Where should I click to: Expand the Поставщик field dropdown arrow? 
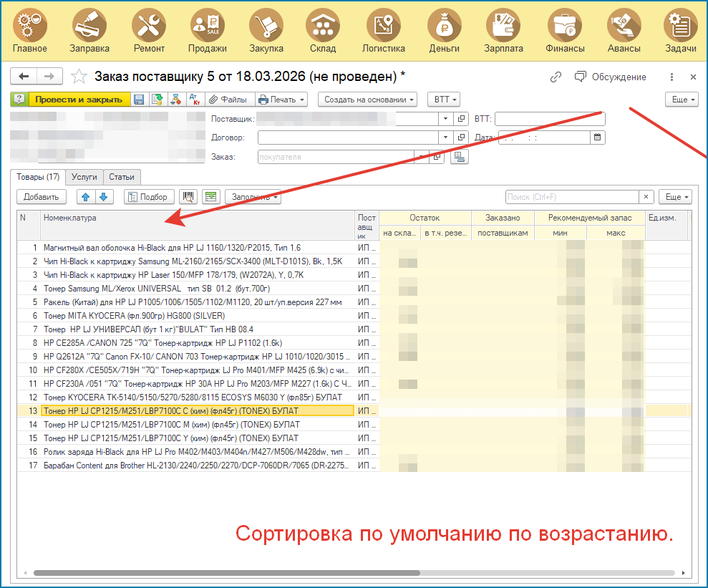446,119
